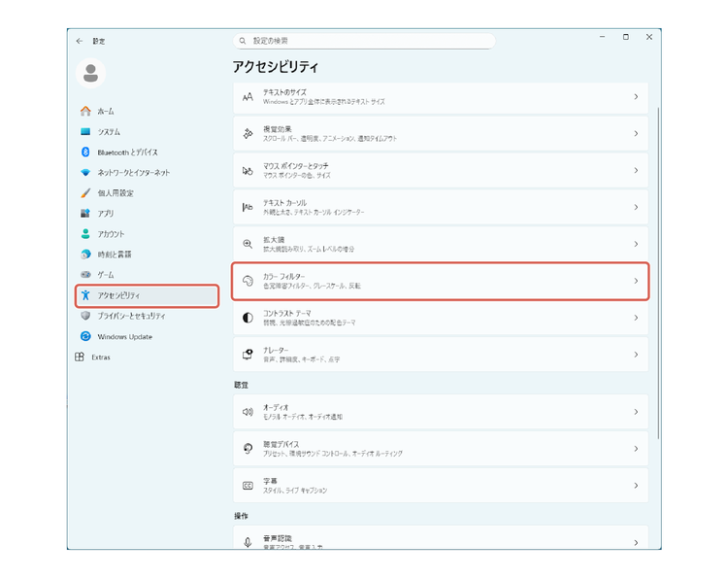
Task: Click the vertical scrollbar on right
Action: point(658,273)
